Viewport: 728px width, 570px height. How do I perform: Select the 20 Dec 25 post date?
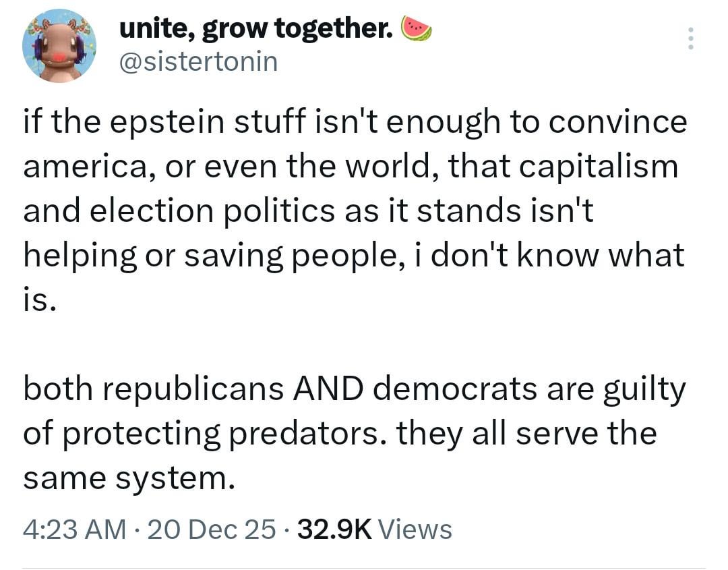click(x=212, y=529)
